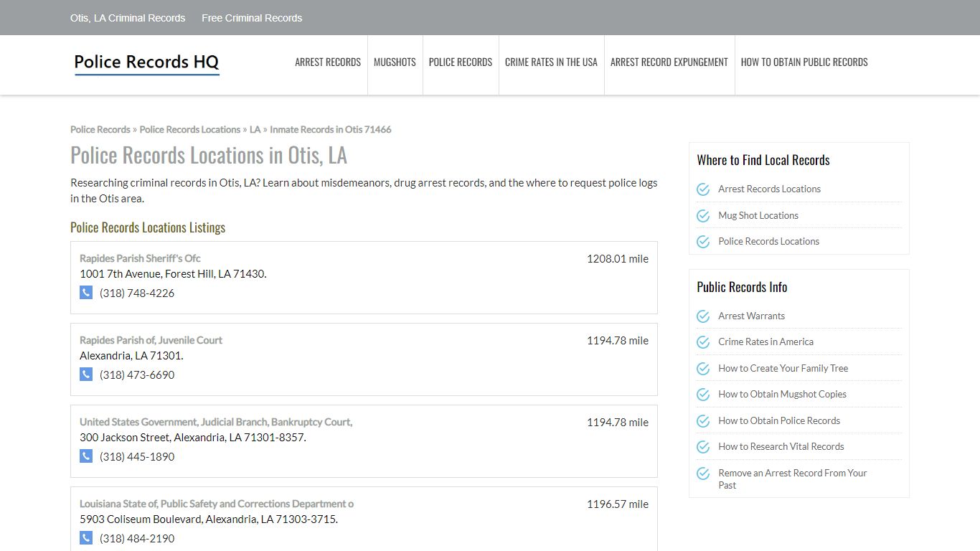980x551 pixels.
Task: Click the address 1001 7th Avenue, Forest Hill
Action: pyautogui.click(x=173, y=274)
